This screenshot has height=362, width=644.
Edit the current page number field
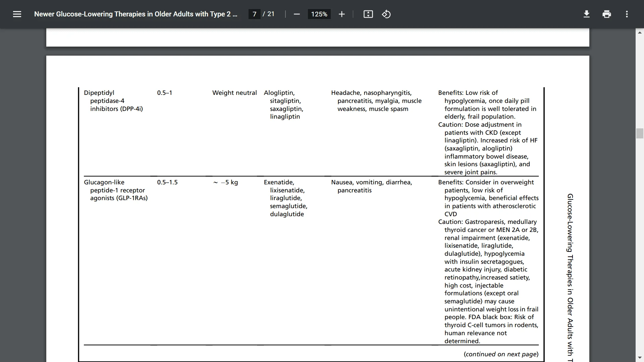254,14
